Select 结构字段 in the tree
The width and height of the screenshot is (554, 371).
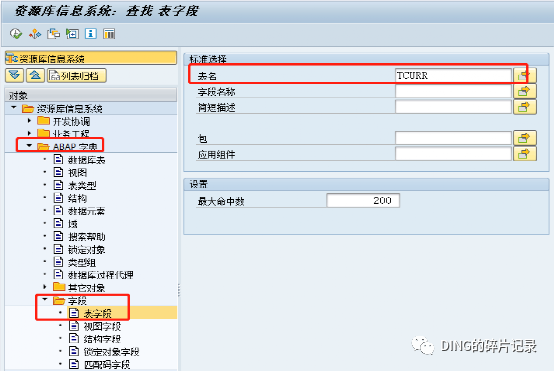click(102, 339)
